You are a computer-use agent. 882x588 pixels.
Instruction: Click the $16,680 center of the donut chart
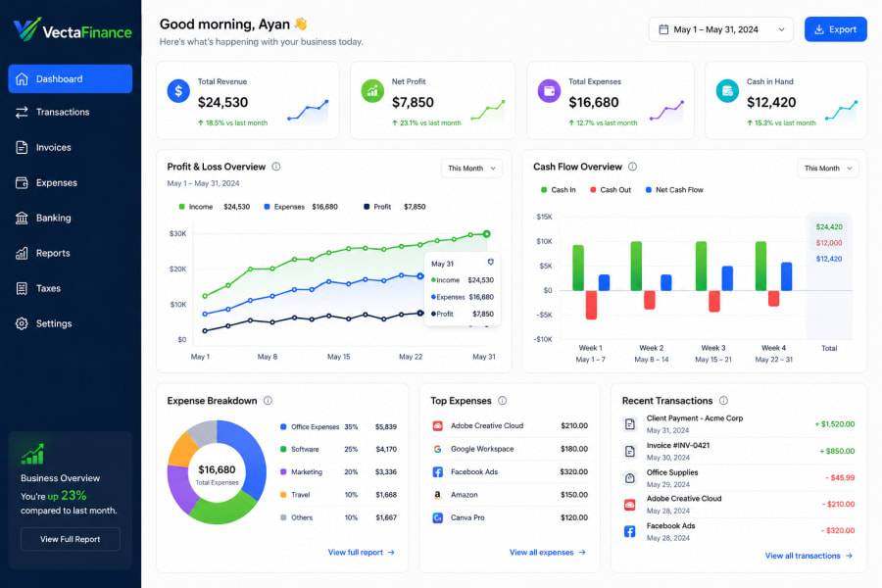click(217, 469)
